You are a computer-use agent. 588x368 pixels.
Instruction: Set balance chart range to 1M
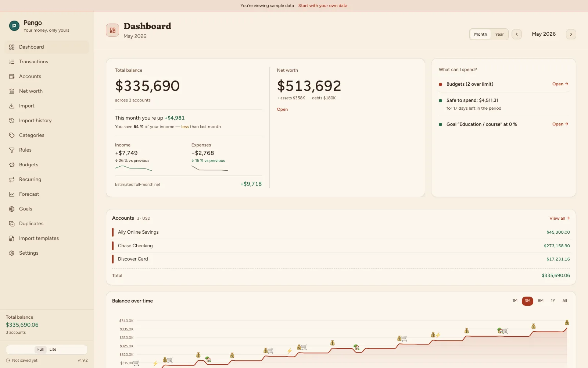[x=515, y=301]
